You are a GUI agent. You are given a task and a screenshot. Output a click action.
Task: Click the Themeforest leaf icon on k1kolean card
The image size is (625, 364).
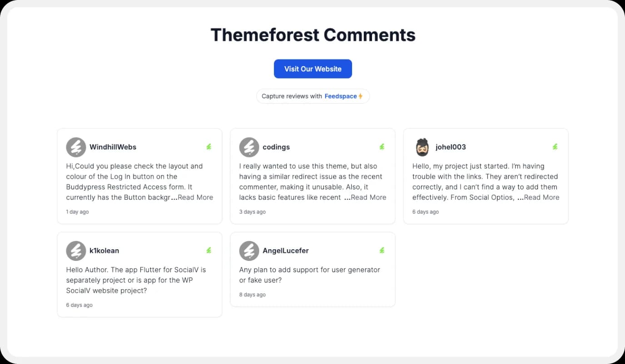coord(209,250)
